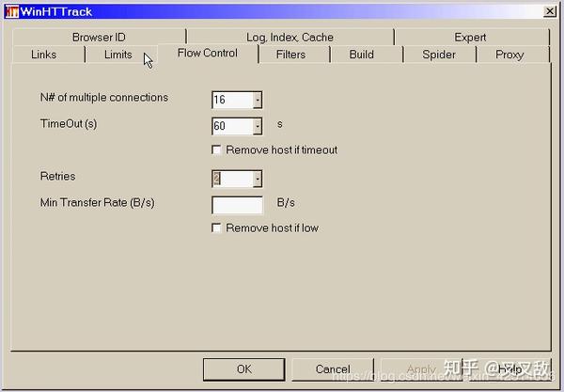This screenshot has width=564, height=392.
Task: Click into the TimeOut field showing 60
Action: click(233, 126)
